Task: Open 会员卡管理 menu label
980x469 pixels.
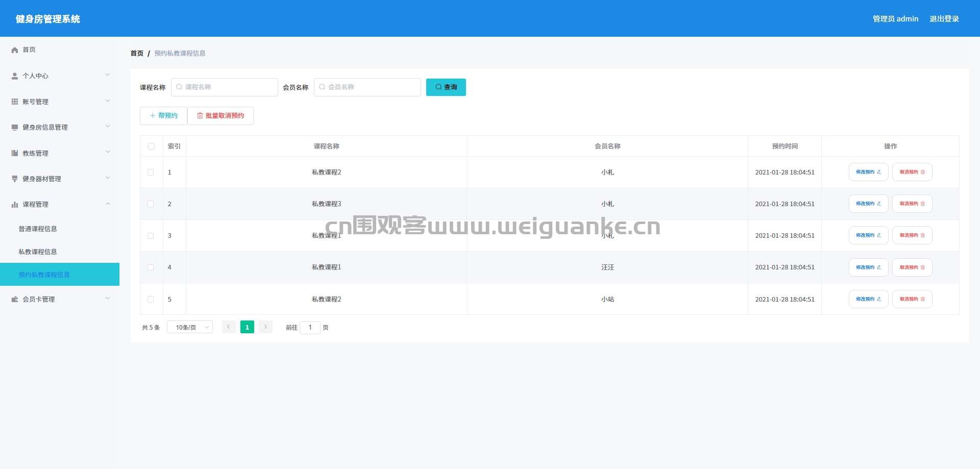Action: pos(39,300)
